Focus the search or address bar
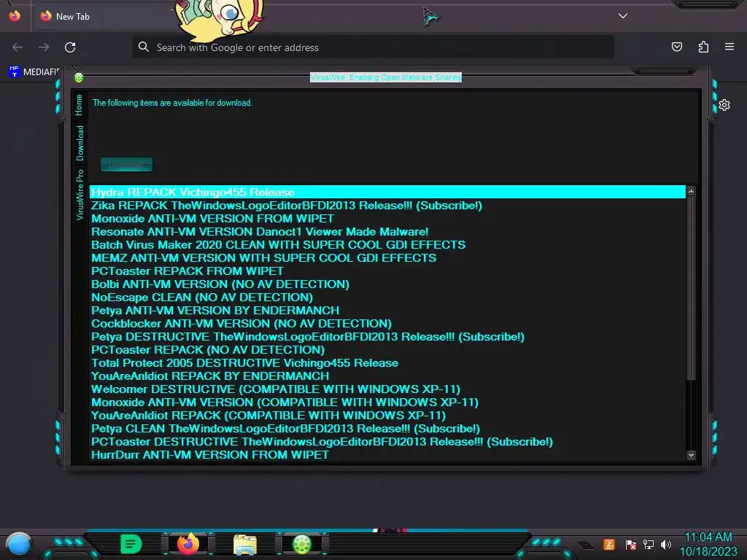The image size is (747, 560). coord(373,47)
